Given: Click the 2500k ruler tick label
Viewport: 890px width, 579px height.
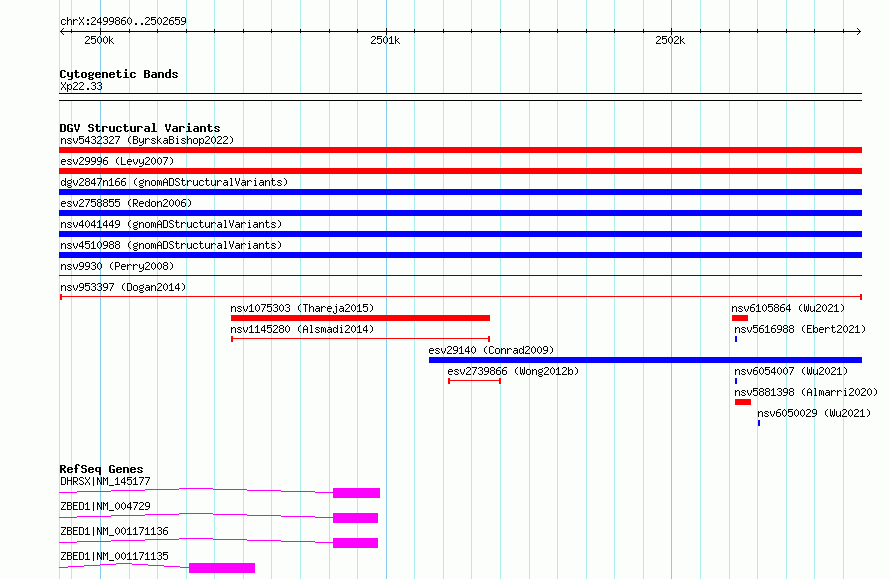Looking at the screenshot, I should 99,40.
